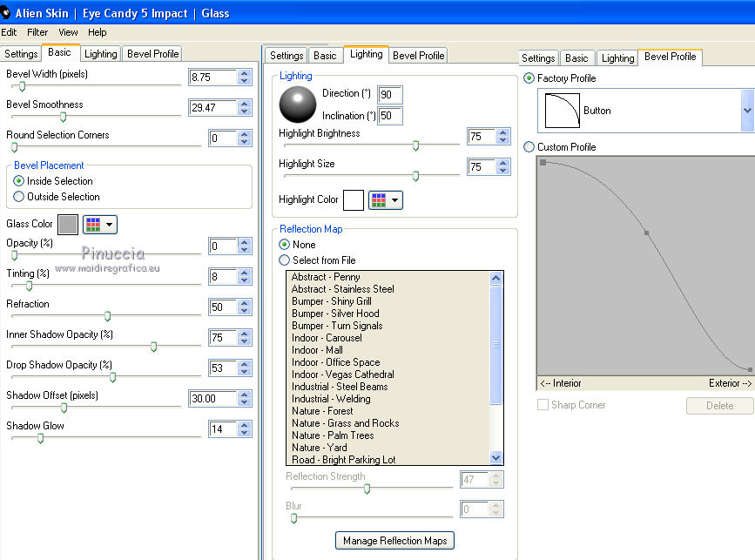Screen dimensions: 755x560
Task: Select the Outside Selection radio button
Action: (19, 197)
